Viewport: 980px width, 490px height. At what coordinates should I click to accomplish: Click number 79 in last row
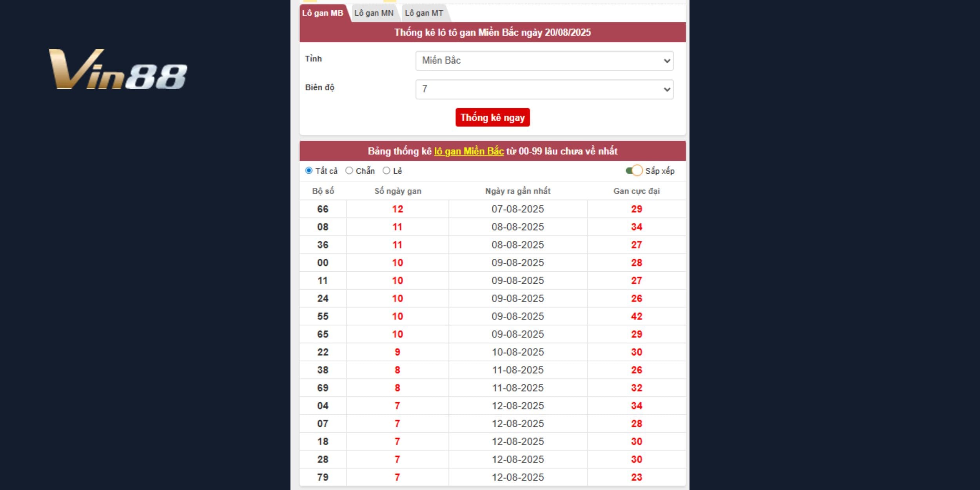coord(323,477)
